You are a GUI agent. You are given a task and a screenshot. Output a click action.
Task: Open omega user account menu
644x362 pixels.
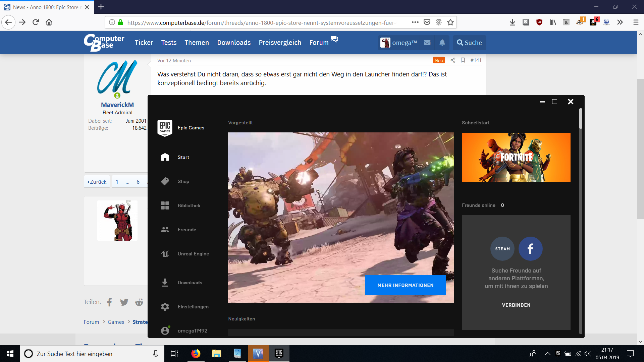(x=399, y=43)
